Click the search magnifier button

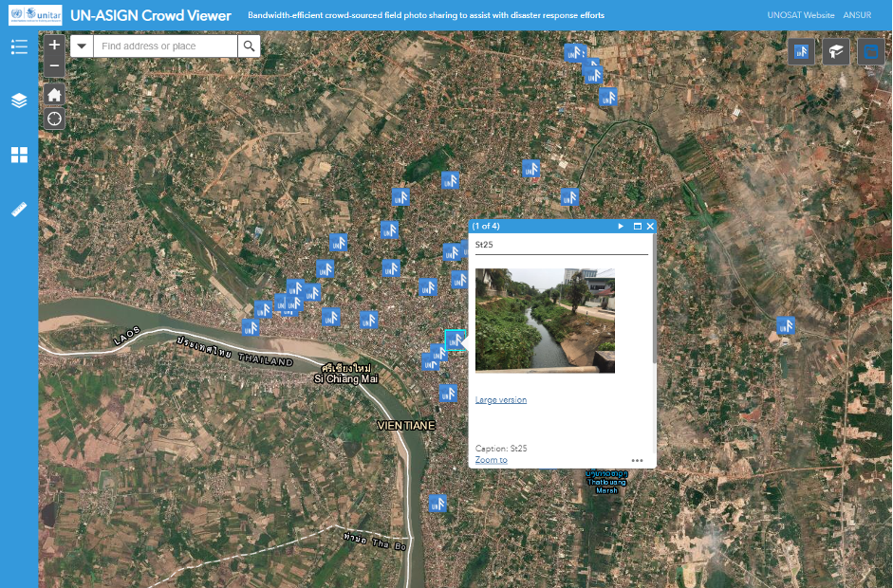[249, 46]
